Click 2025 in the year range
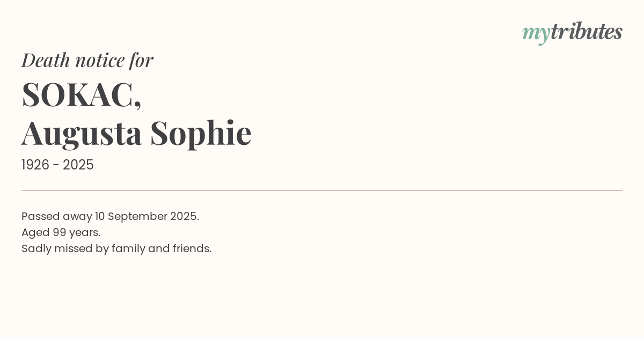Viewport: 644px width, 338px height. tap(78, 165)
